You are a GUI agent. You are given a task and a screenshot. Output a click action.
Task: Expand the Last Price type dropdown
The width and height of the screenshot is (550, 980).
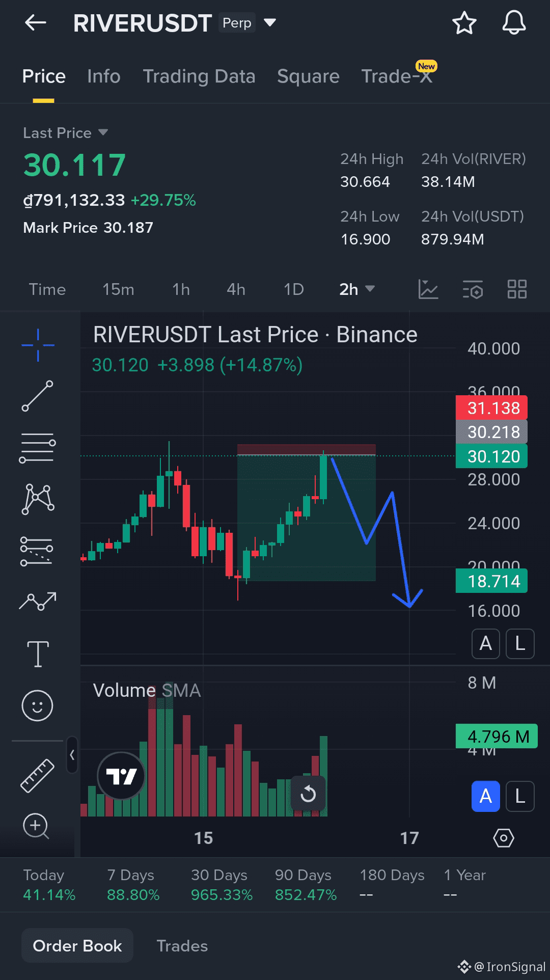(103, 132)
